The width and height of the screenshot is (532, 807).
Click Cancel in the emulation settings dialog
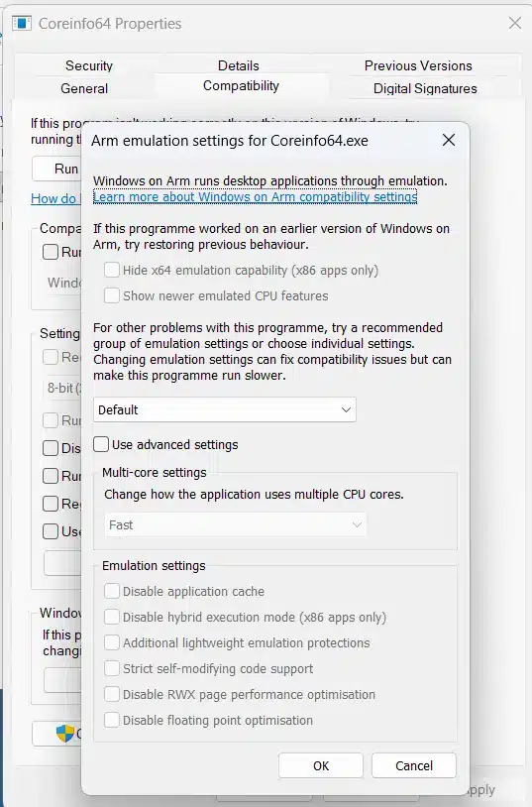414,765
